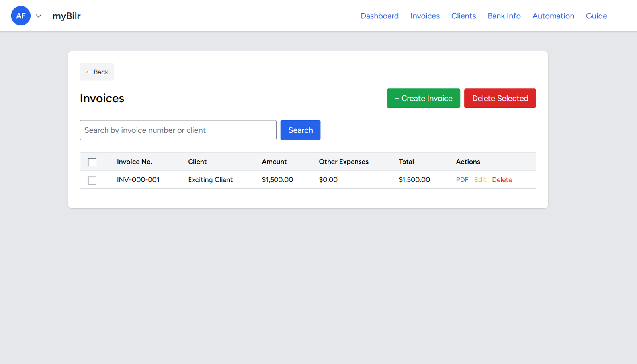The image size is (637, 364).
Task: Click the myBilr logo
Action: [66, 16]
